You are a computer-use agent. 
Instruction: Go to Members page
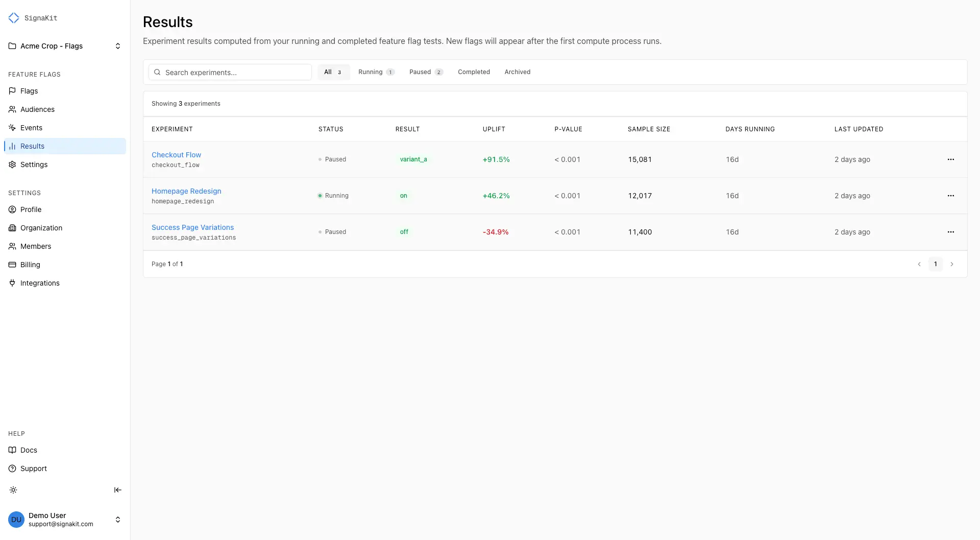point(65,246)
